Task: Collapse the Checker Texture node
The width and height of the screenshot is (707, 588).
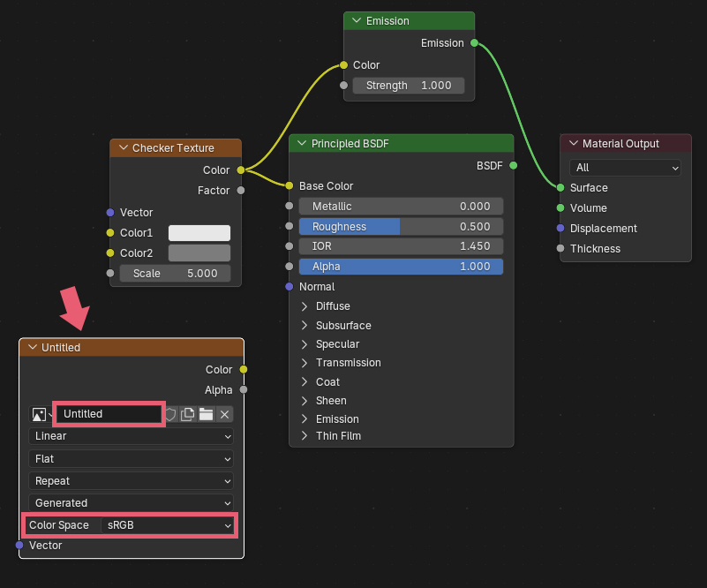Action: [124, 148]
